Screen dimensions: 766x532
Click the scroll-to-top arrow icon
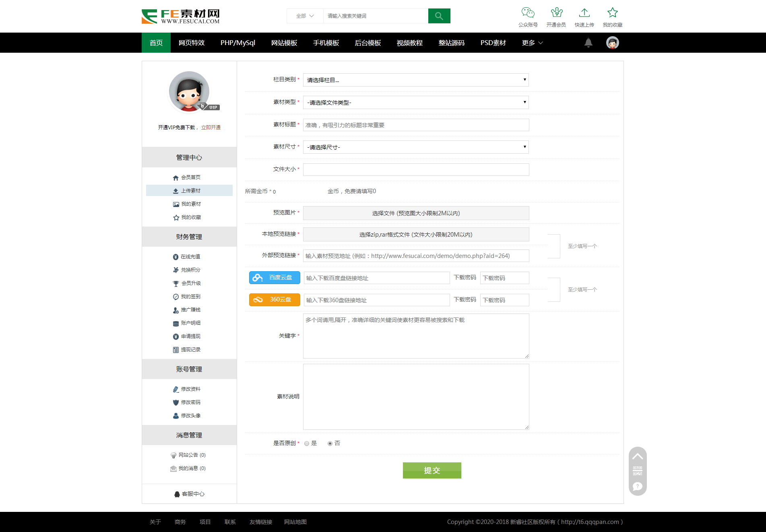tap(638, 456)
